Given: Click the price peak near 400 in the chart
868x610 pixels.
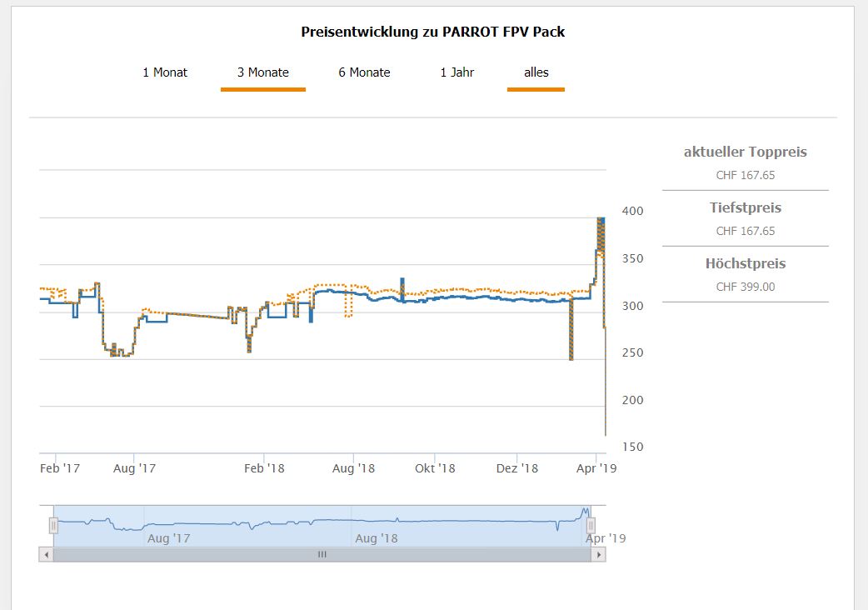Looking at the screenshot, I should [x=601, y=220].
